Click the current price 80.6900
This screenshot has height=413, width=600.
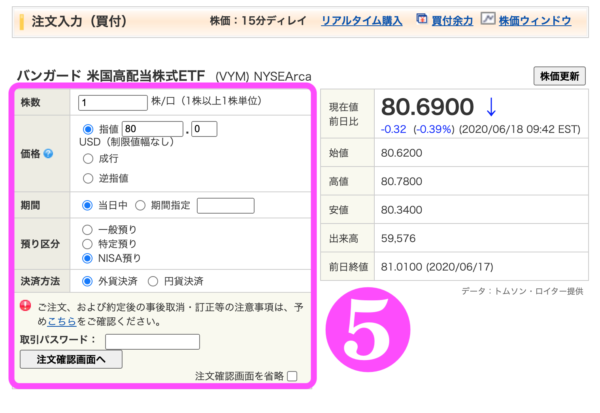427,107
